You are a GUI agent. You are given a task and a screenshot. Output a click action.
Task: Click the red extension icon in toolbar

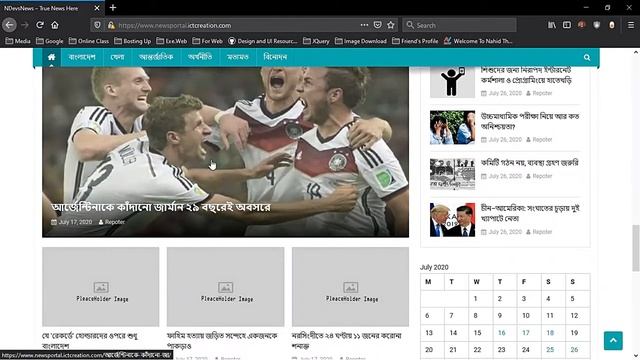click(x=582, y=25)
